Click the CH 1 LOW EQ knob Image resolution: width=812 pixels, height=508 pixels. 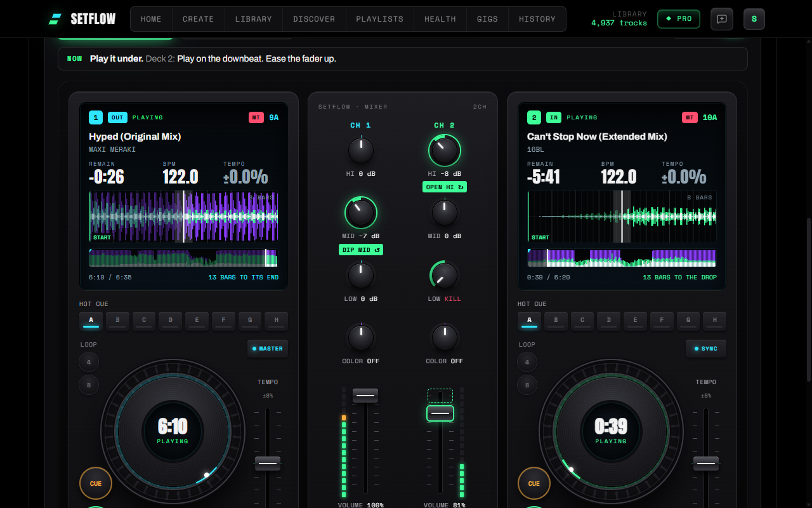[x=361, y=276]
